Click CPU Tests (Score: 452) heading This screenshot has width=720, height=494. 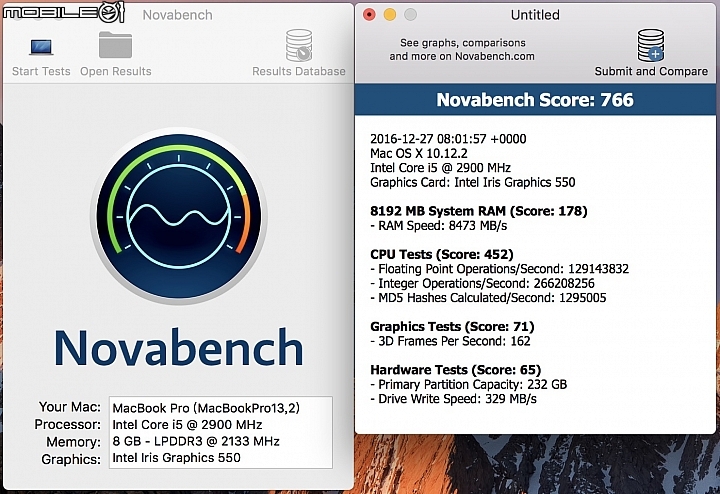click(442, 255)
